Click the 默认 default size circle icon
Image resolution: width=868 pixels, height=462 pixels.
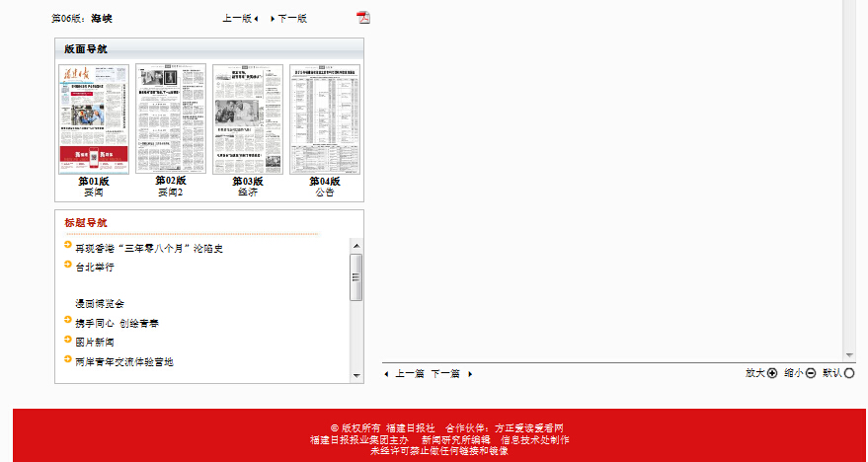pyautogui.click(x=849, y=373)
